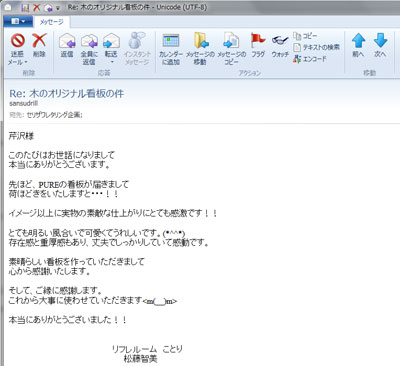Click the line 本当にありがとうございました！！
This screenshot has height=366, width=400.
(x=68, y=320)
